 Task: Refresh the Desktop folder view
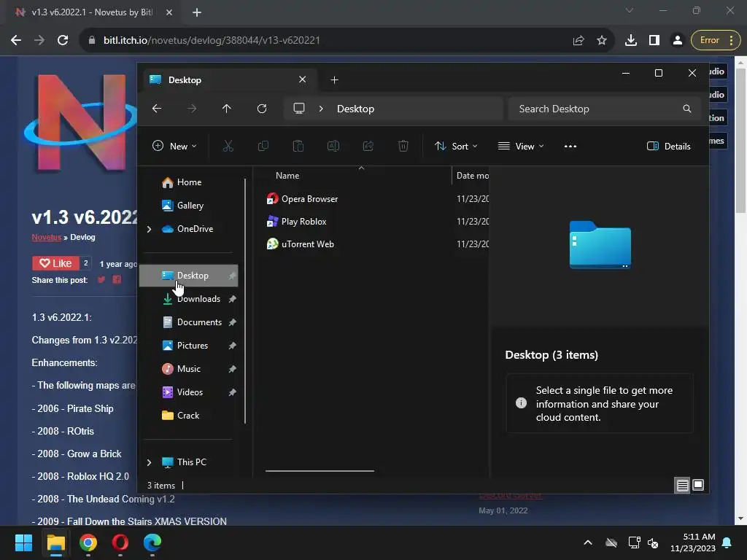[262, 109]
